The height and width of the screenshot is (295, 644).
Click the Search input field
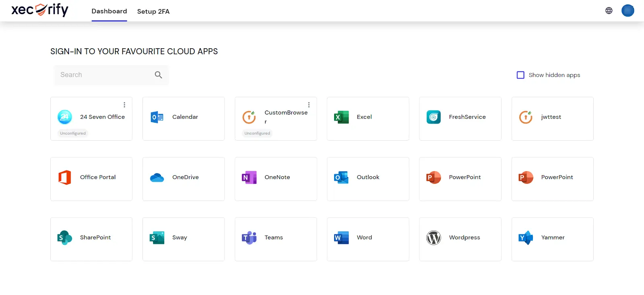pyautogui.click(x=111, y=75)
